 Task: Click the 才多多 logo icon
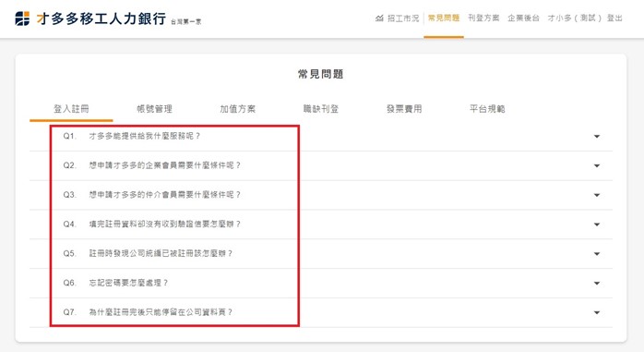tap(22, 18)
